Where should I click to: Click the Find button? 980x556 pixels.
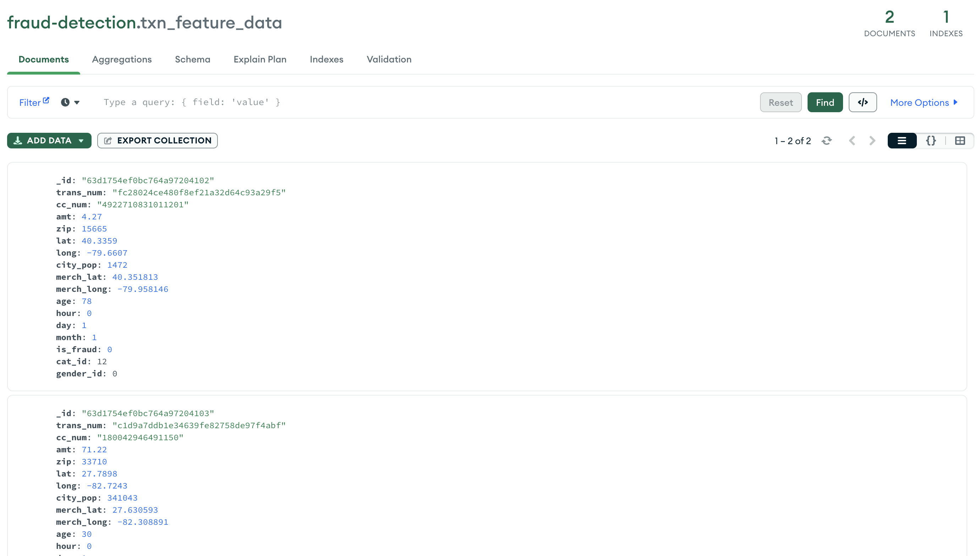(x=825, y=102)
